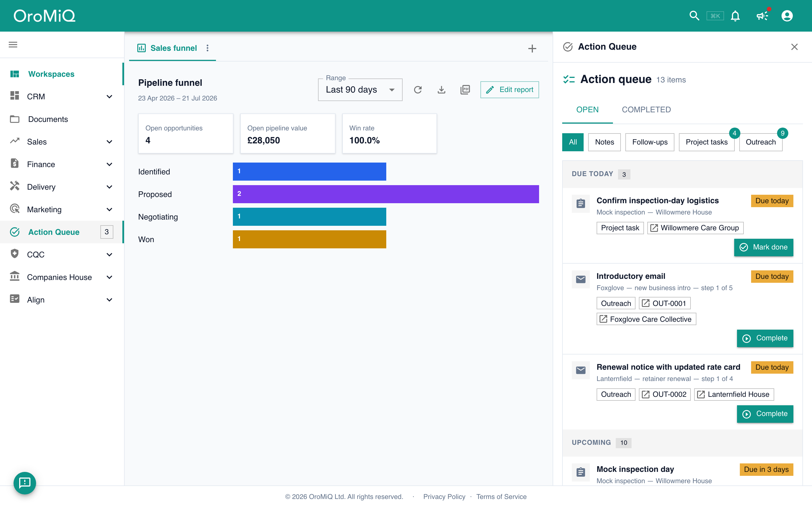Open the user account avatar
The height and width of the screenshot is (508, 812).
[787, 16]
